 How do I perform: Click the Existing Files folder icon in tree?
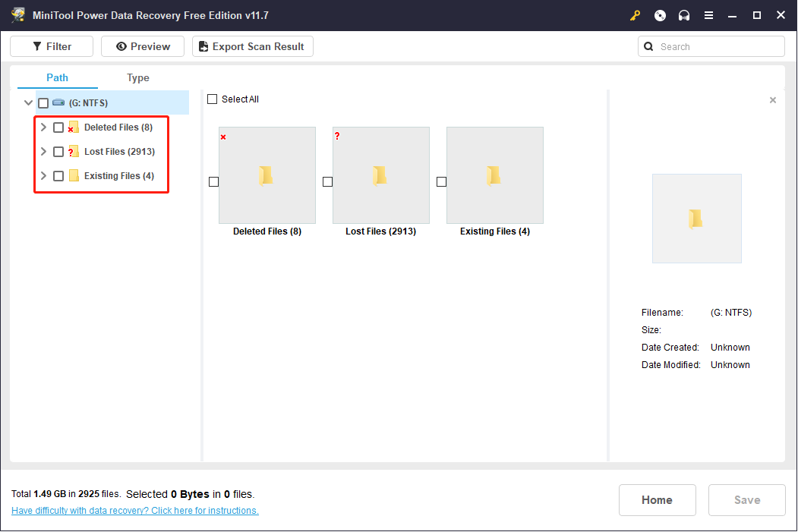tap(74, 175)
